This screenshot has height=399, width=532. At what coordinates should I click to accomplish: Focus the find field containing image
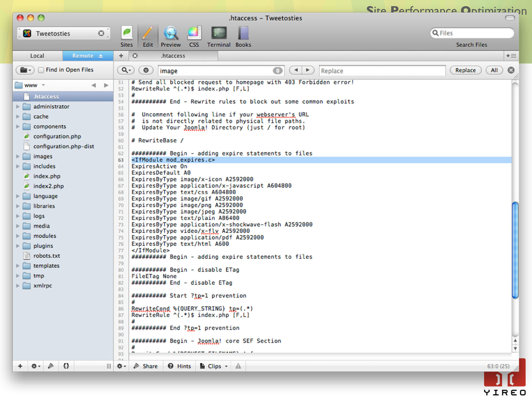(221, 70)
